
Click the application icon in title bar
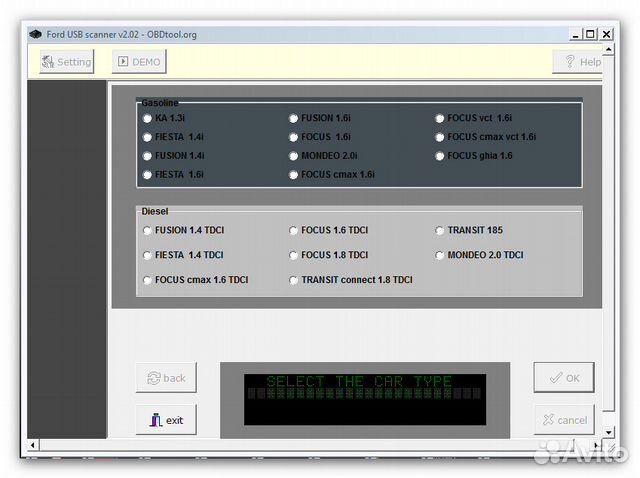[36, 34]
